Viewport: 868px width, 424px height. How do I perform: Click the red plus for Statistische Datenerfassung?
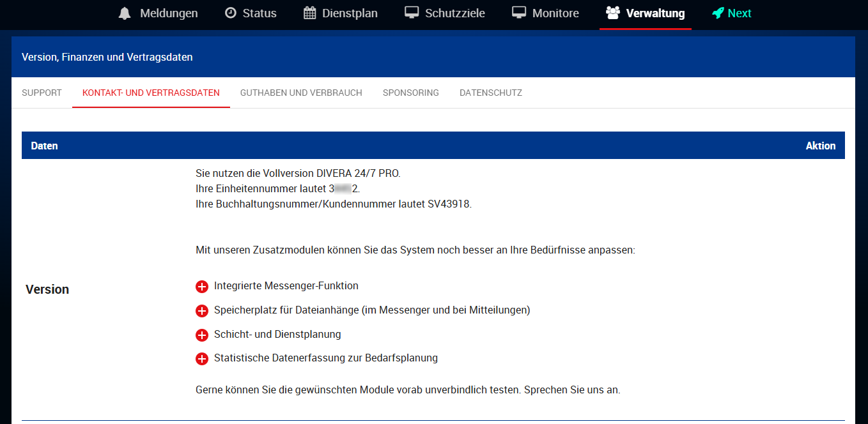tap(202, 359)
